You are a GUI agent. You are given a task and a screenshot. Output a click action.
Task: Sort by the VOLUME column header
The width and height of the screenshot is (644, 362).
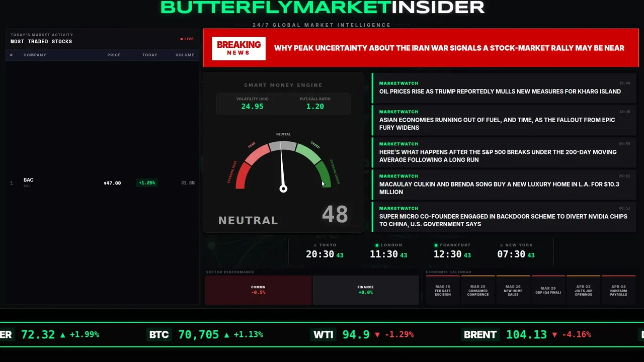coord(185,55)
